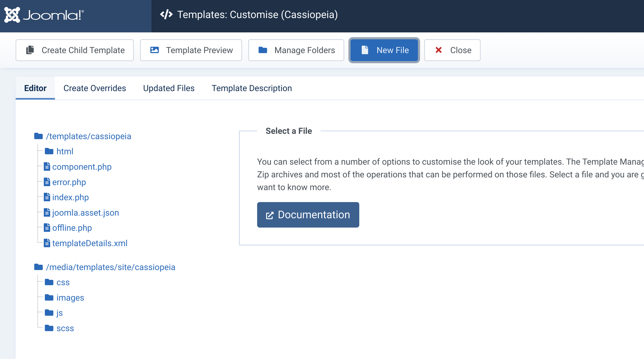Expand the /templates/cassiopeia tree label

89,136
